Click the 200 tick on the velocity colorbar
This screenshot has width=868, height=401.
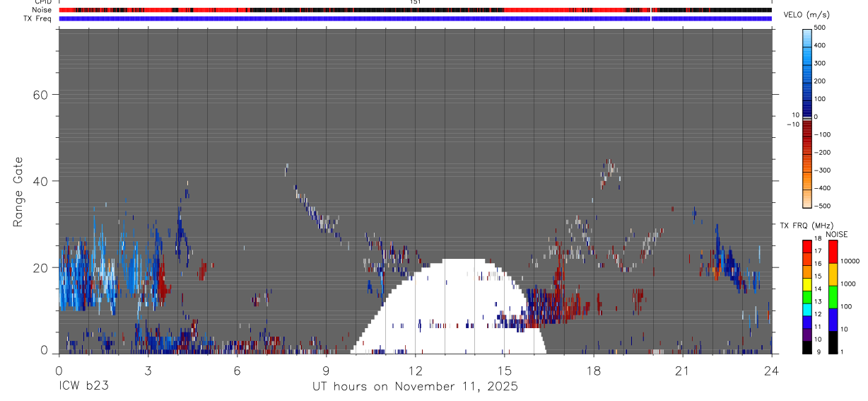pos(821,81)
